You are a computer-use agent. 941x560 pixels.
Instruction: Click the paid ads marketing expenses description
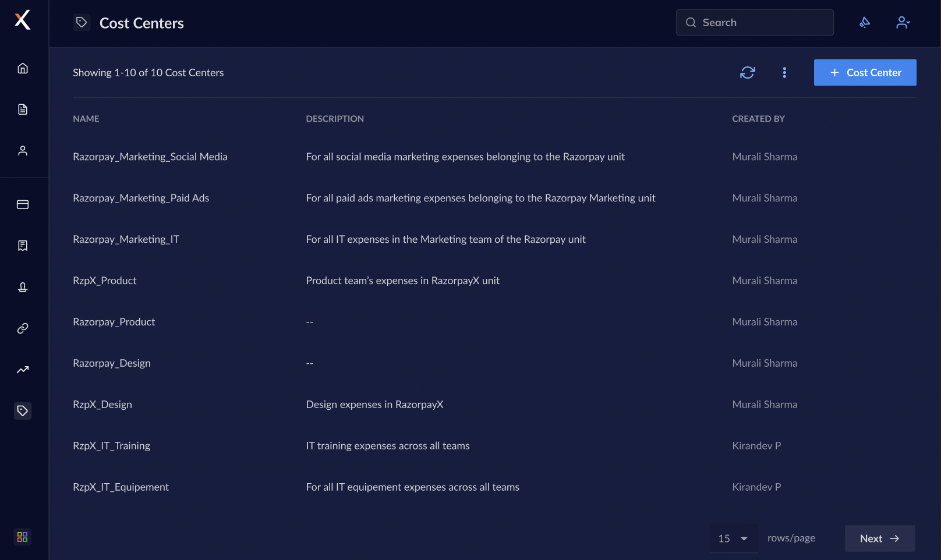pyautogui.click(x=481, y=198)
